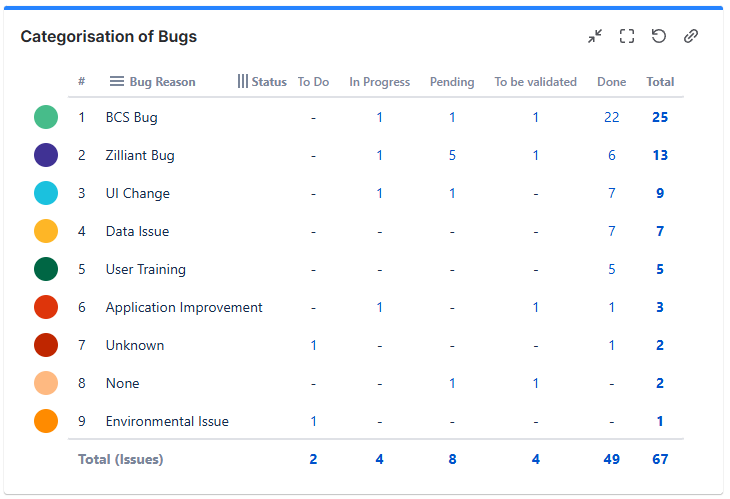Click the rows icon beside Bug Reason
The image size is (730, 499).
coord(116,81)
